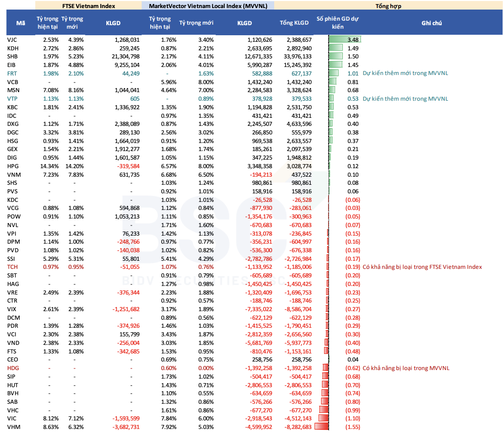Click the EIB ticker cell
Screen dimensions: 504x434
pos(11,65)
